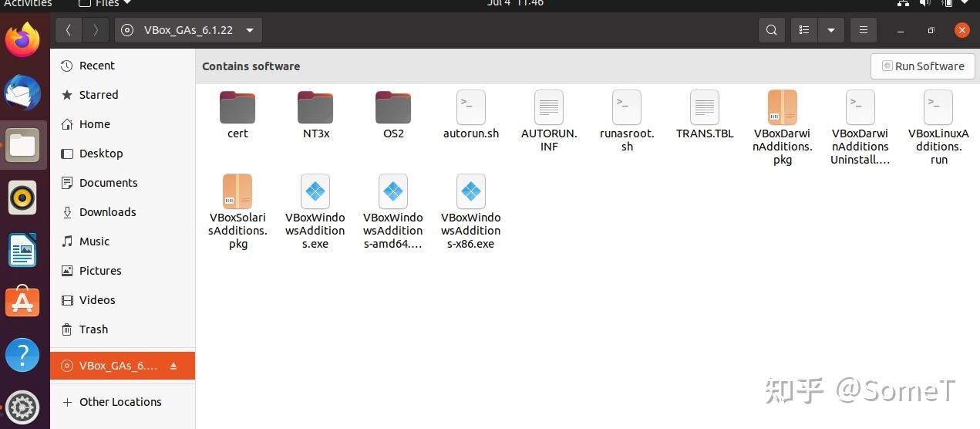Image resolution: width=980 pixels, height=429 pixels.
Task: Open Pictures in sidebar
Action: (123, 271)
